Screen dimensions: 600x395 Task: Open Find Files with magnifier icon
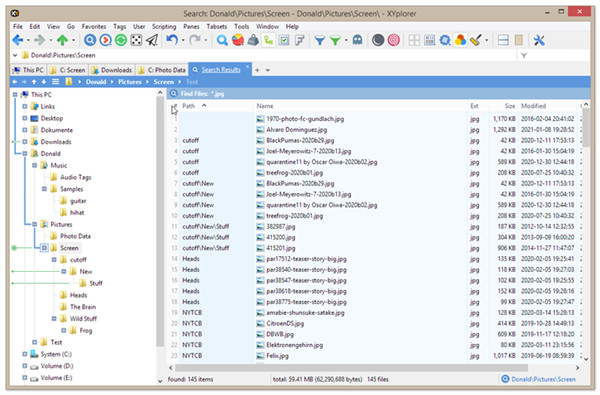coord(222,40)
